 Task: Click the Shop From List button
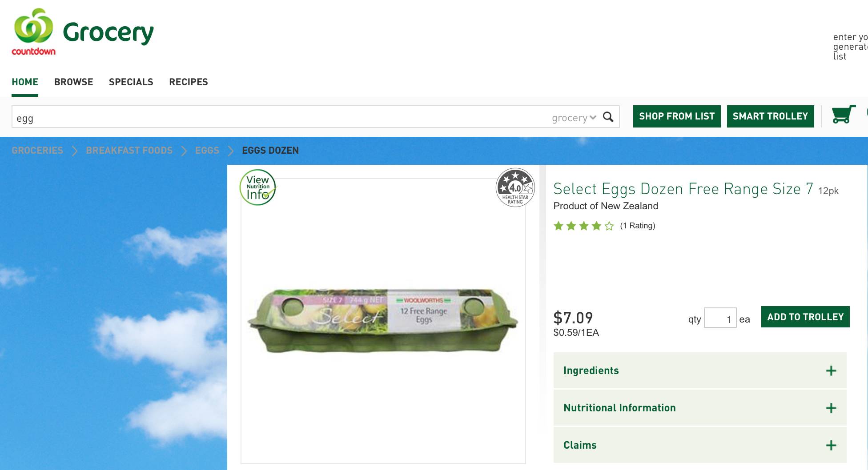pyautogui.click(x=676, y=116)
